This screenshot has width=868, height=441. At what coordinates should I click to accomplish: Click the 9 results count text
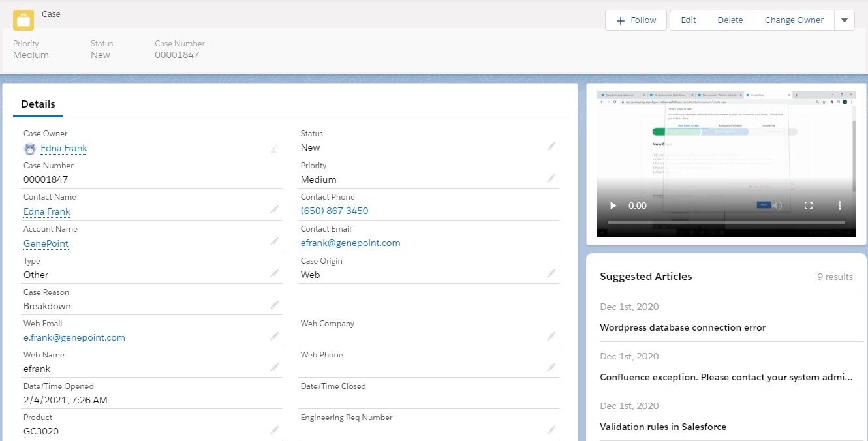tap(835, 277)
